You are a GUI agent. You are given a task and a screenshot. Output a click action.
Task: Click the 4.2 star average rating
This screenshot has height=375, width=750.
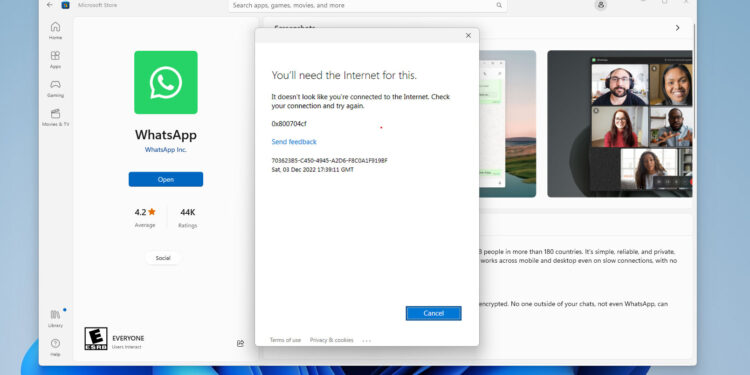pyautogui.click(x=145, y=217)
